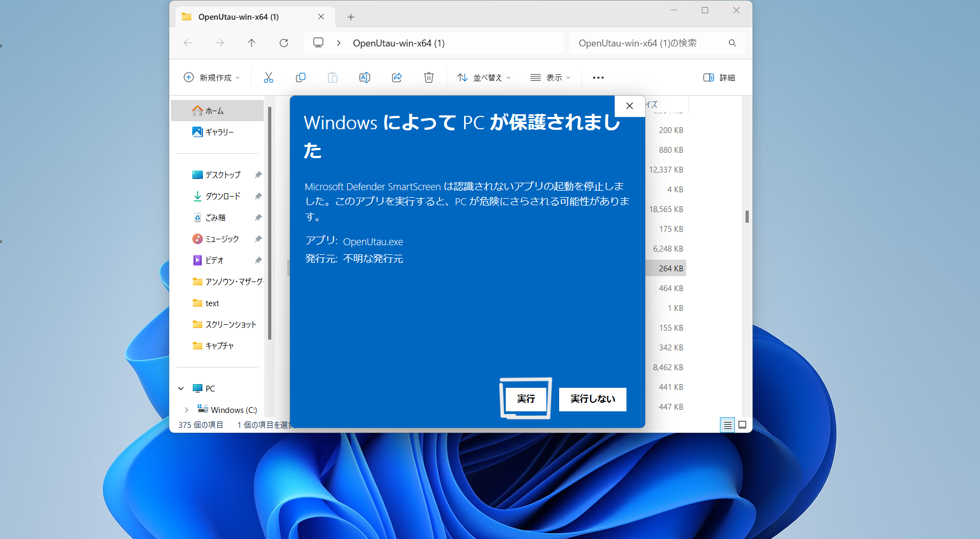
Task: Click the 375 個の項目 status text
Action: tap(201, 425)
